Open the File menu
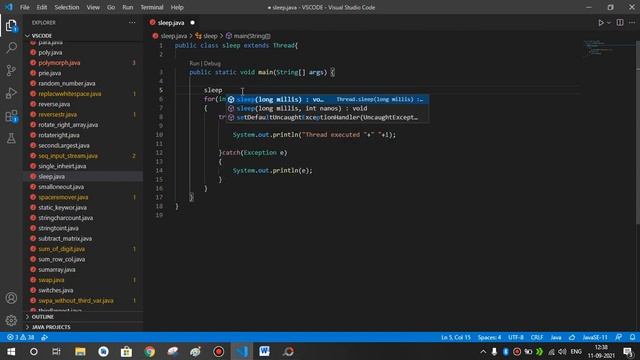This screenshot has width=640, height=360. [24, 7]
